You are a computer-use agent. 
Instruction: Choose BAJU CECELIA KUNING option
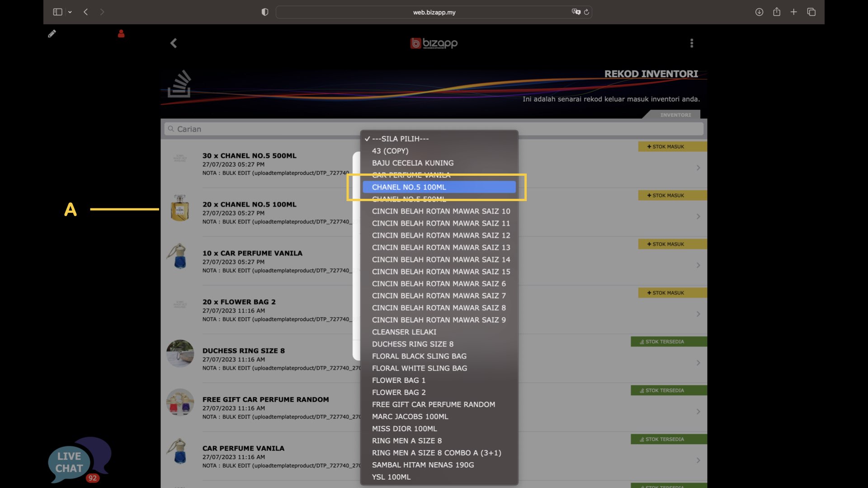pos(439,163)
